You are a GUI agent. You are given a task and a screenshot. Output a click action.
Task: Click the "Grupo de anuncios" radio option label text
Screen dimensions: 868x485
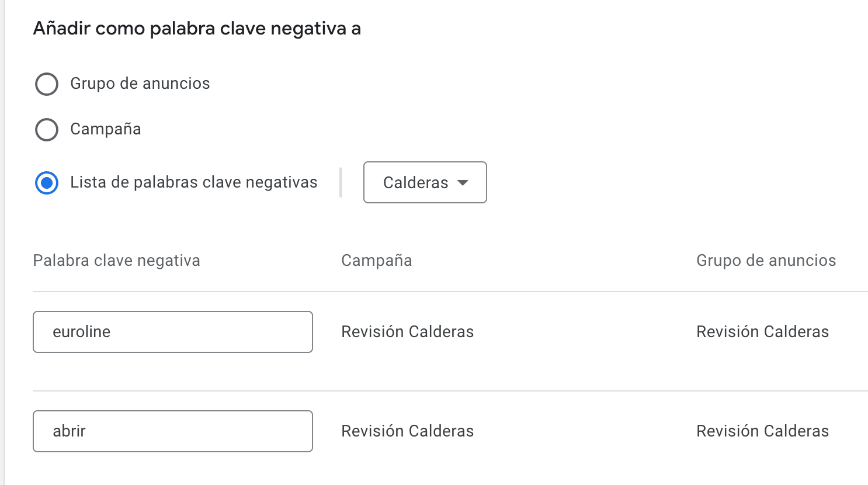pos(140,84)
